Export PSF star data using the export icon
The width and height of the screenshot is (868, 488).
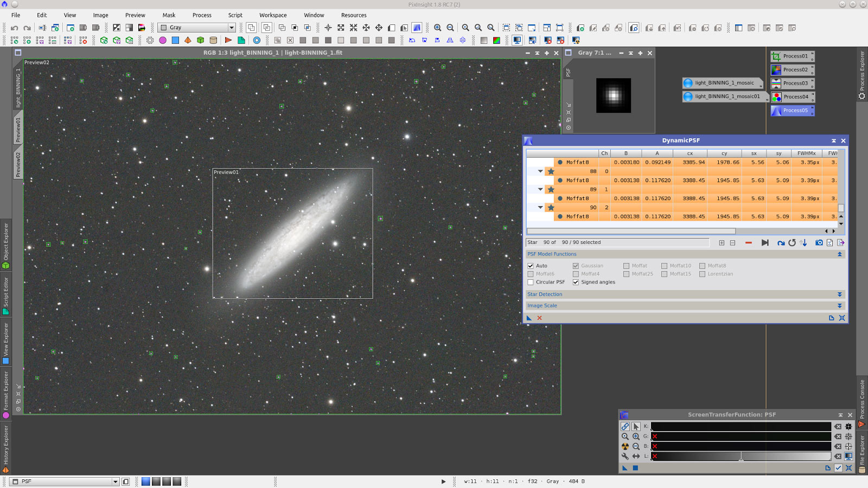tap(841, 242)
